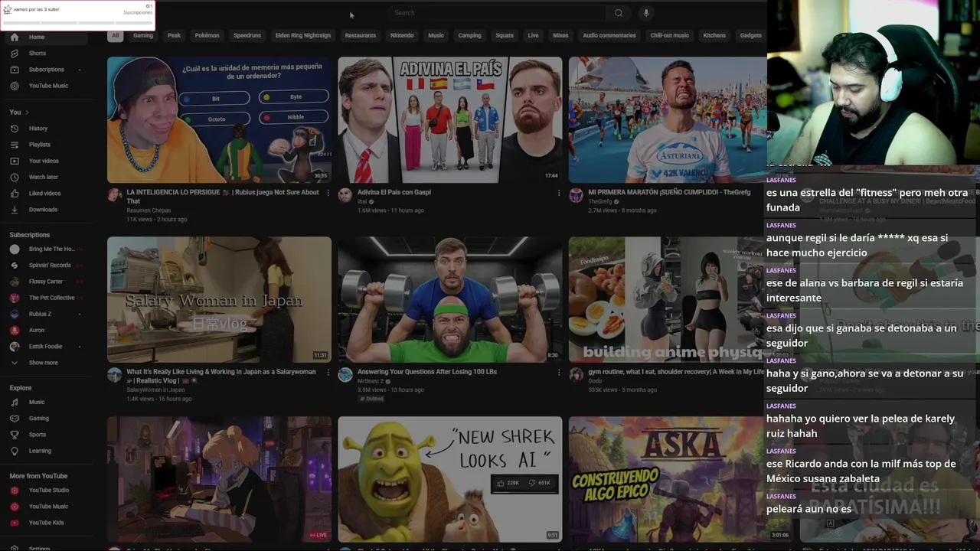The width and height of the screenshot is (980, 551).
Task: Select the Pokémon filter chip
Action: (207, 35)
